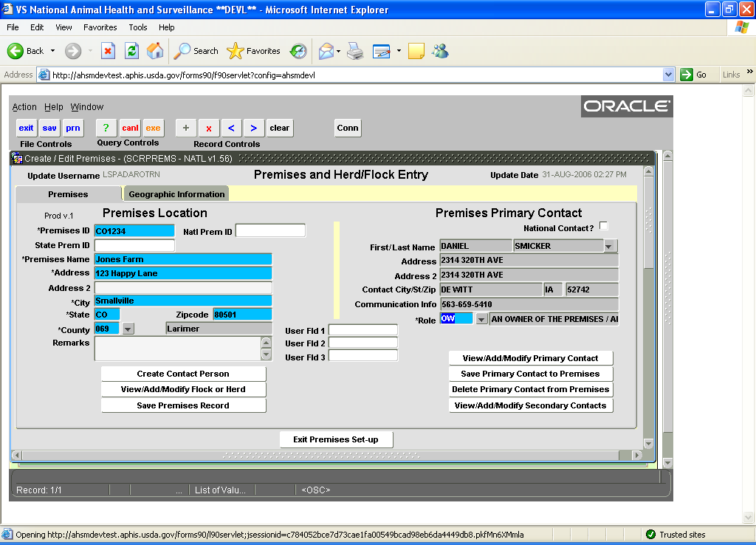Switch to the Geographic Information tab
Viewport: 756px width, 545px height.
pyautogui.click(x=176, y=194)
